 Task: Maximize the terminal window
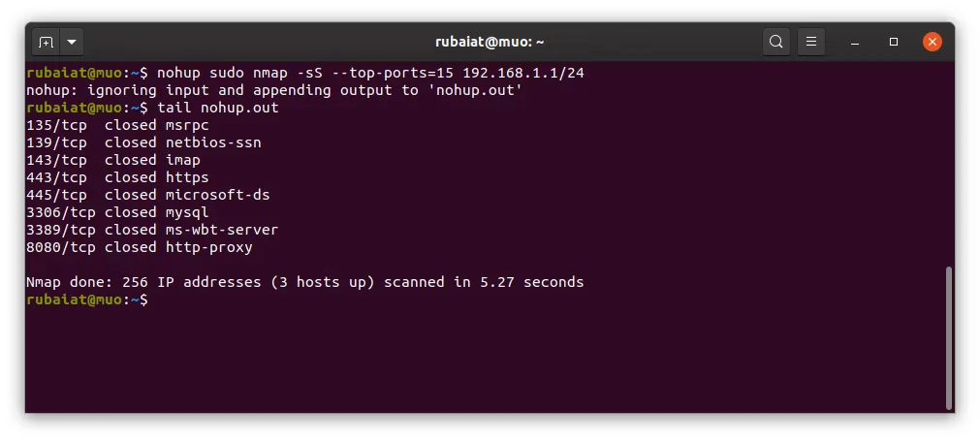tap(895, 42)
